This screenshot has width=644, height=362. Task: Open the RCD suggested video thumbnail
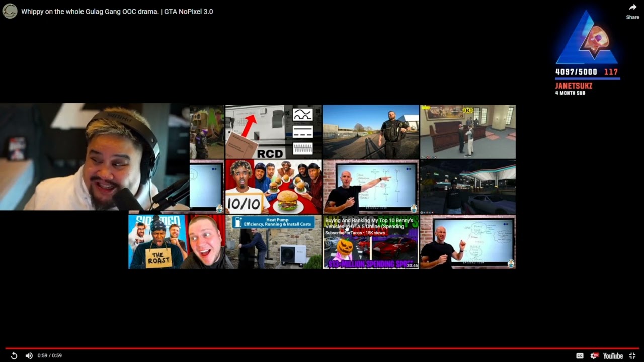coord(274,132)
